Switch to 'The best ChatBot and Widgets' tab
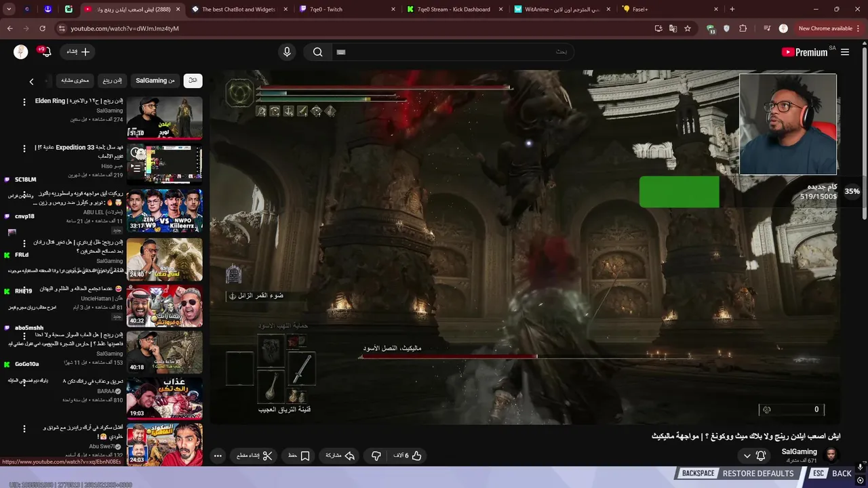Screen dimensions: 868x488 [x=239, y=9]
